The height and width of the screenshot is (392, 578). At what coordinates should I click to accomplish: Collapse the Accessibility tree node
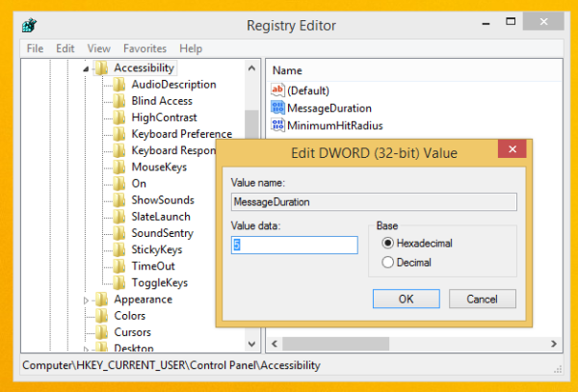pyautogui.click(x=86, y=69)
